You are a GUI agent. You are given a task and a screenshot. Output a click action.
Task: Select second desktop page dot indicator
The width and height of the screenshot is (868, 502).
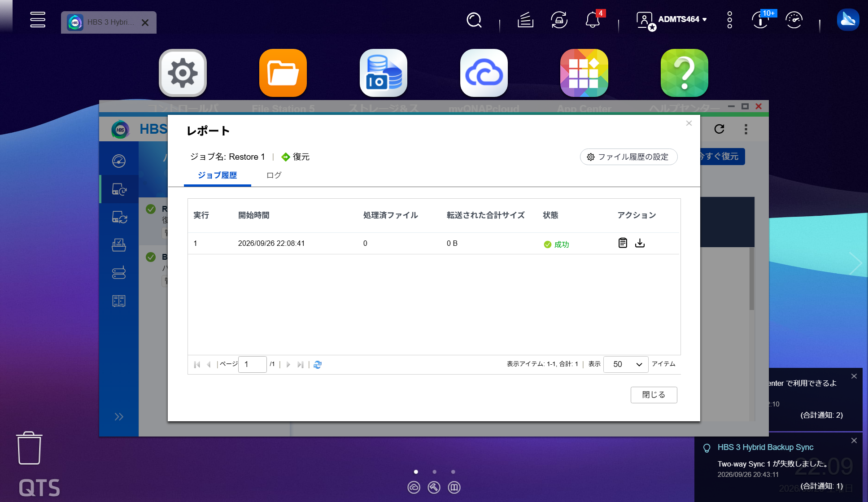(434, 471)
